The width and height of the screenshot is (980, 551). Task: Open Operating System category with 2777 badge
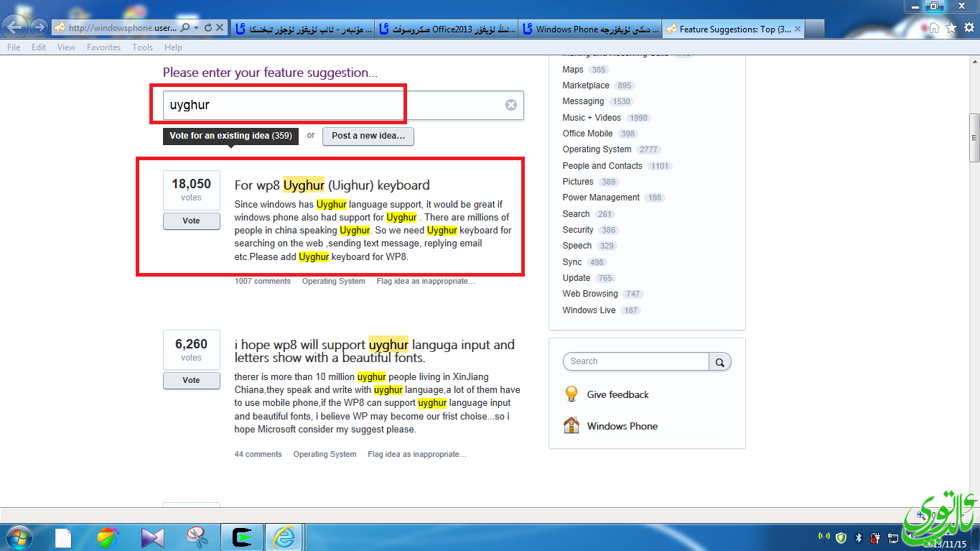pos(597,149)
